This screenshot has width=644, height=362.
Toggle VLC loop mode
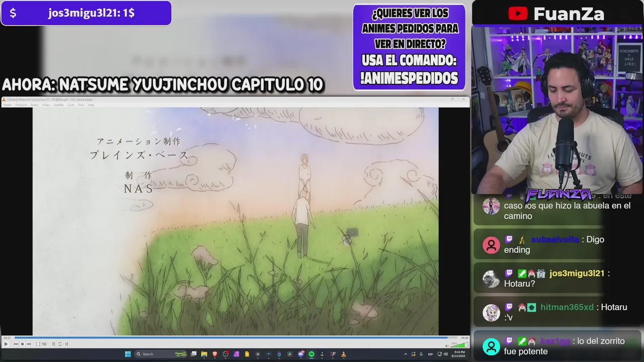click(x=60, y=344)
